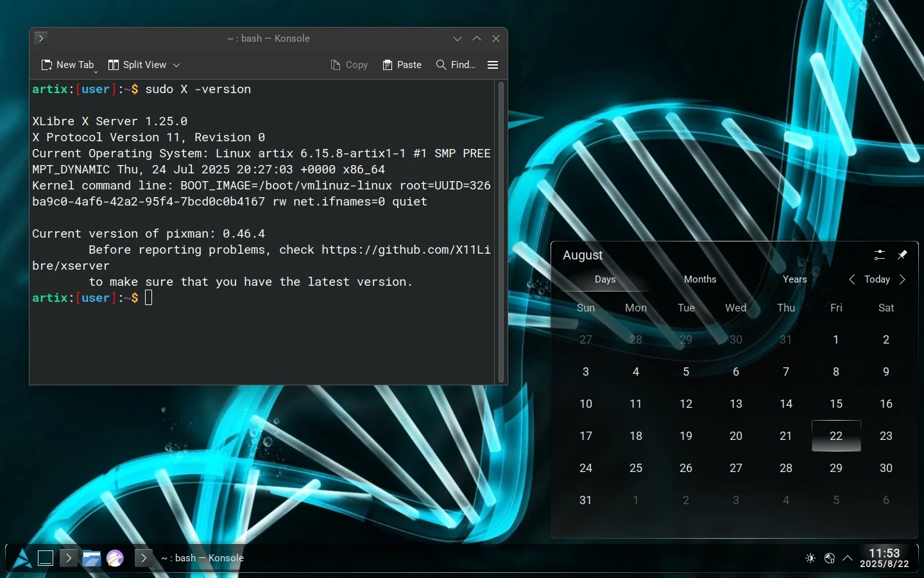This screenshot has width=924, height=578.
Task: Click the Konsole terminal scrollbar
Action: 501,231
